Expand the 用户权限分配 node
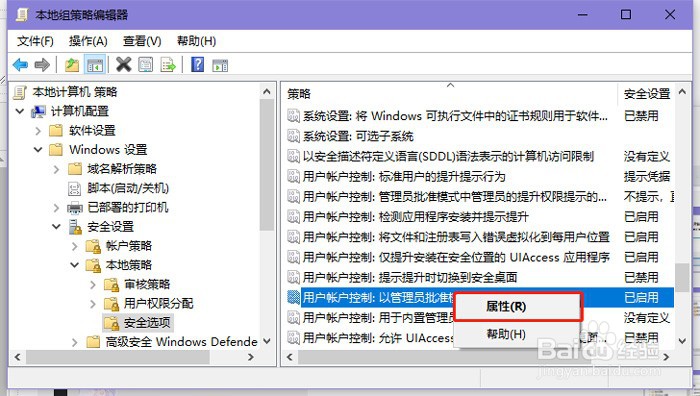Screen dimensions: 700x396 pos(93,304)
